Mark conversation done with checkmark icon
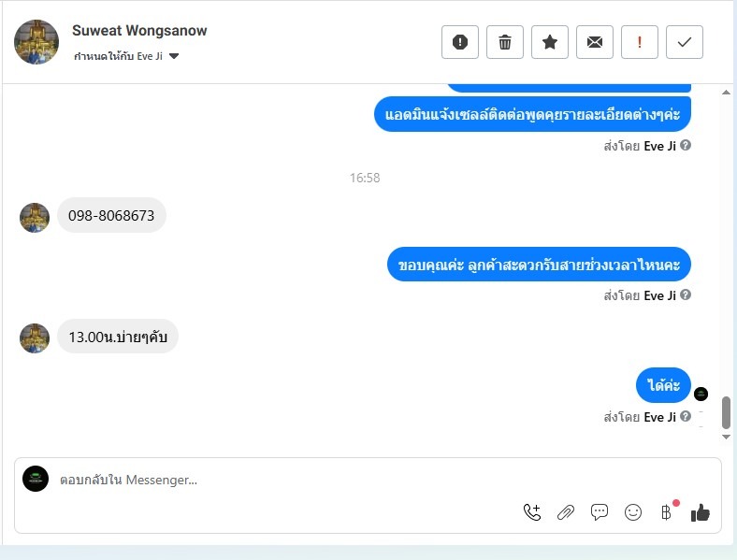737x560 pixels. pyautogui.click(x=685, y=42)
